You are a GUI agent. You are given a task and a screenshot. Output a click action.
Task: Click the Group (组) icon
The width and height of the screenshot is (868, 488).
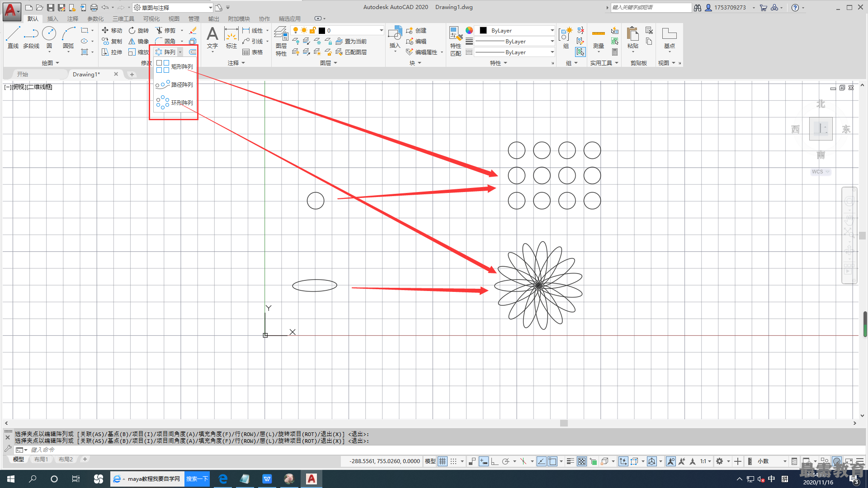(566, 38)
